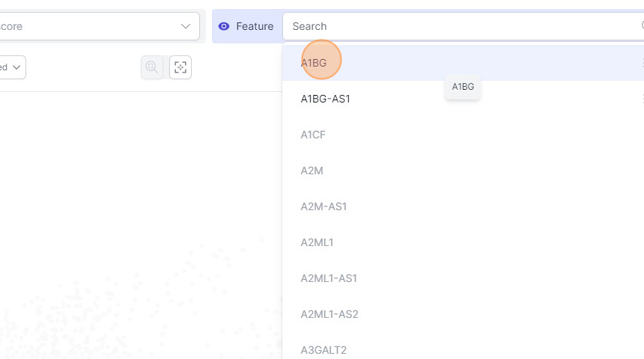The height and width of the screenshot is (359, 644).
Task: Pick A1CF in the dropdown list
Action: pyautogui.click(x=313, y=135)
